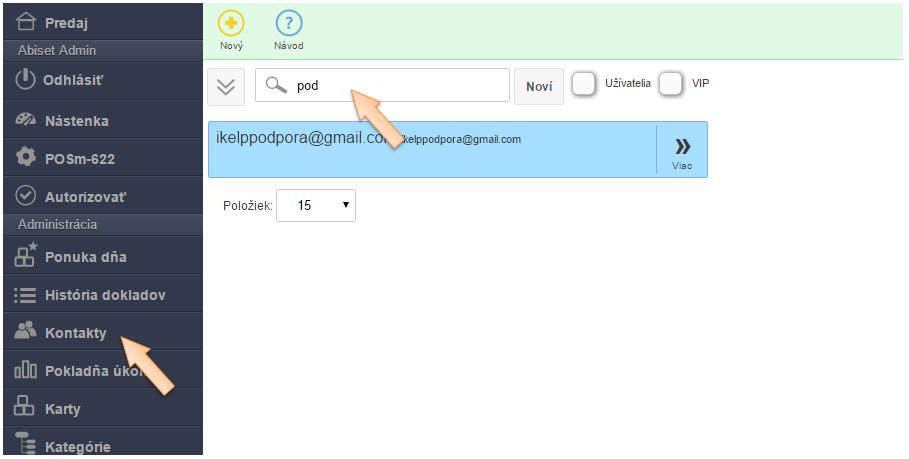Click the Odhlásiť power icon
This screenshot has height=459, width=909.
pos(26,80)
